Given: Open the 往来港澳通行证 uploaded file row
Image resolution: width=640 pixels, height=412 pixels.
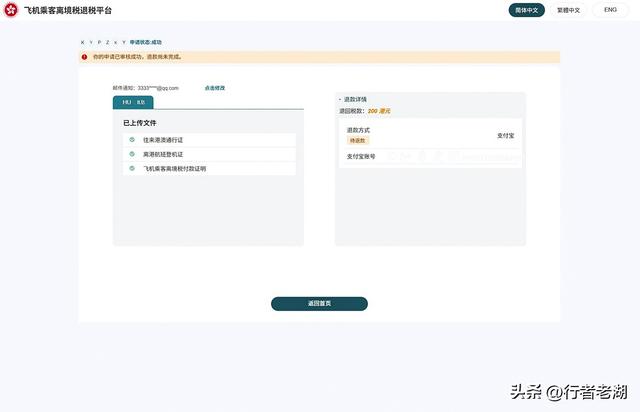Looking at the screenshot, I should click(209, 140).
